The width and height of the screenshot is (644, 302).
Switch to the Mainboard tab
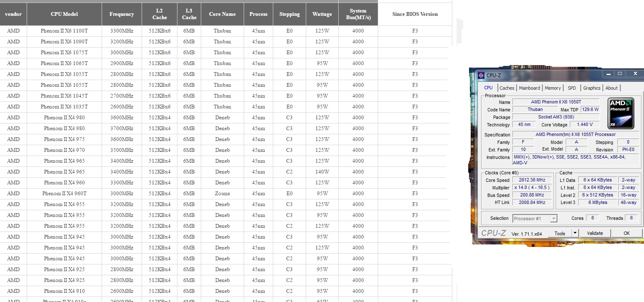click(x=529, y=88)
